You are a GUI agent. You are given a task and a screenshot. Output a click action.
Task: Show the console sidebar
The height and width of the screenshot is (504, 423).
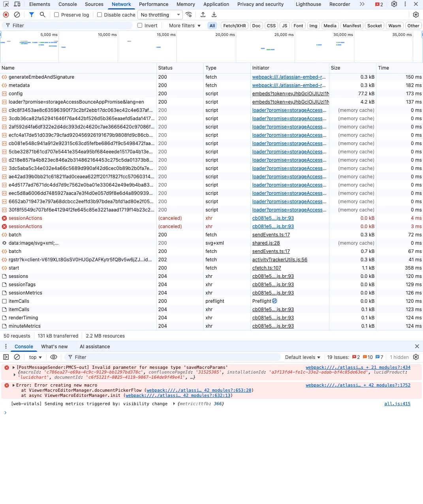point(6,357)
